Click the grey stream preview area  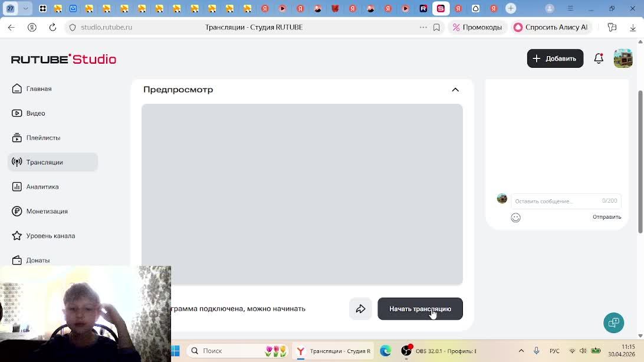[302, 194]
